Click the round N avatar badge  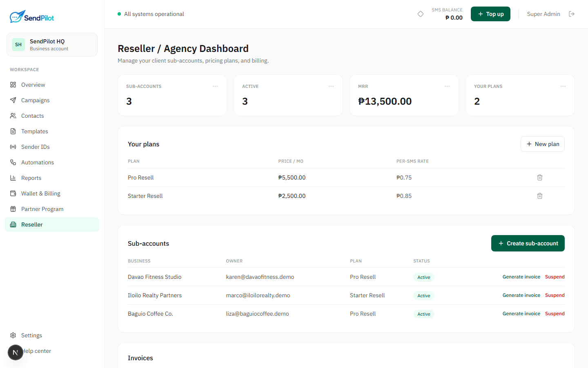(16, 352)
